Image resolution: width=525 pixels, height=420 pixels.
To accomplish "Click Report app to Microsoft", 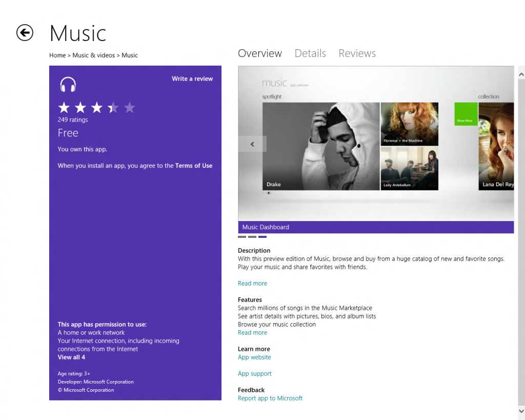I will [x=270, y=398].
